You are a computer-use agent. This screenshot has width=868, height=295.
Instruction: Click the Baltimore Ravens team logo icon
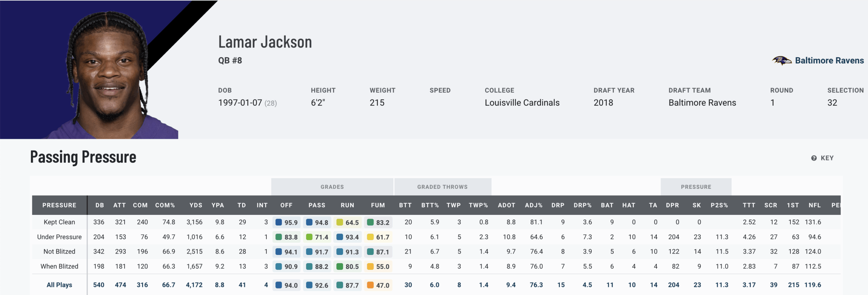click(x=782, y=60)
